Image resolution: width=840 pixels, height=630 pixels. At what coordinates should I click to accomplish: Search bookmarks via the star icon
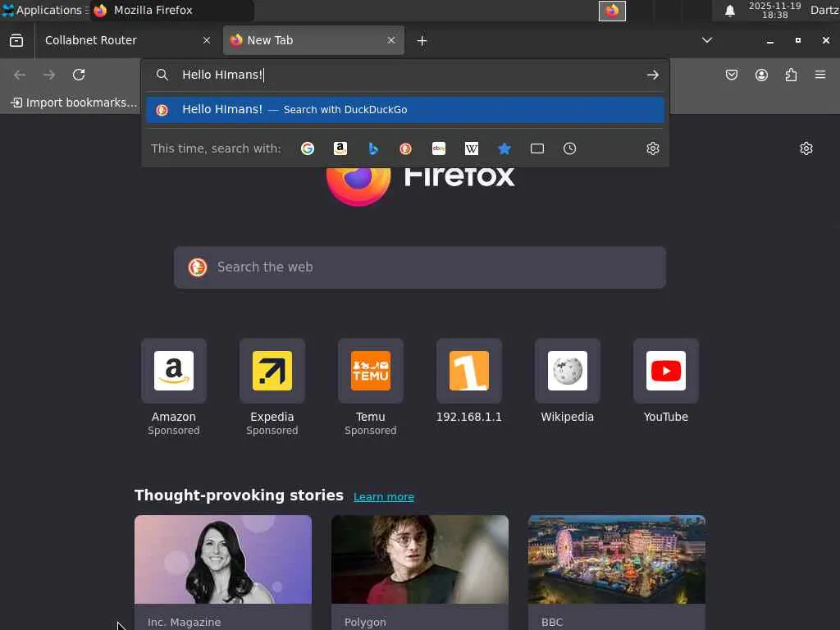(504, 148)
